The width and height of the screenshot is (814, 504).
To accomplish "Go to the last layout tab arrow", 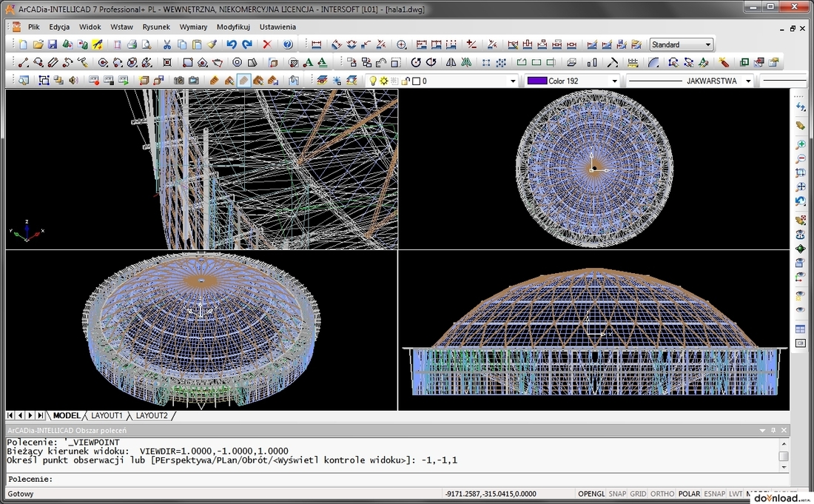I will 40,416.
